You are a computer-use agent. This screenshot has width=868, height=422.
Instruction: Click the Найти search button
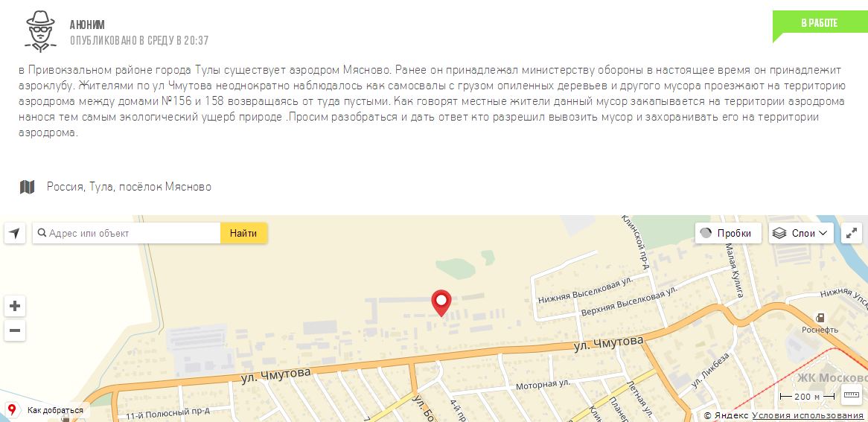point(243,233)
